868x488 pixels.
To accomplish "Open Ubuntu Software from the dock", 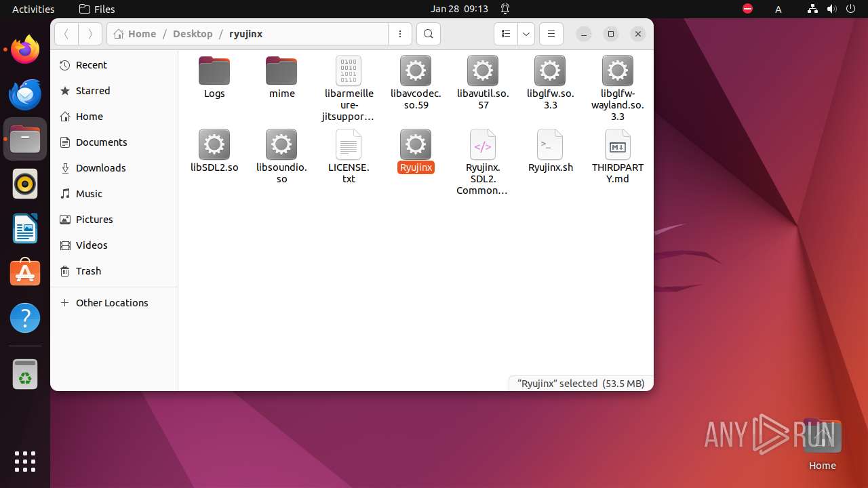I will tap(25, 273).
